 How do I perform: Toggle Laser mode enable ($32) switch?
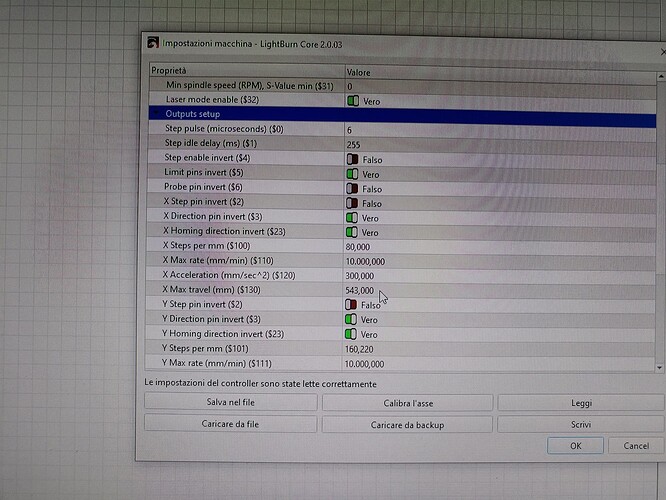(352, 101)
